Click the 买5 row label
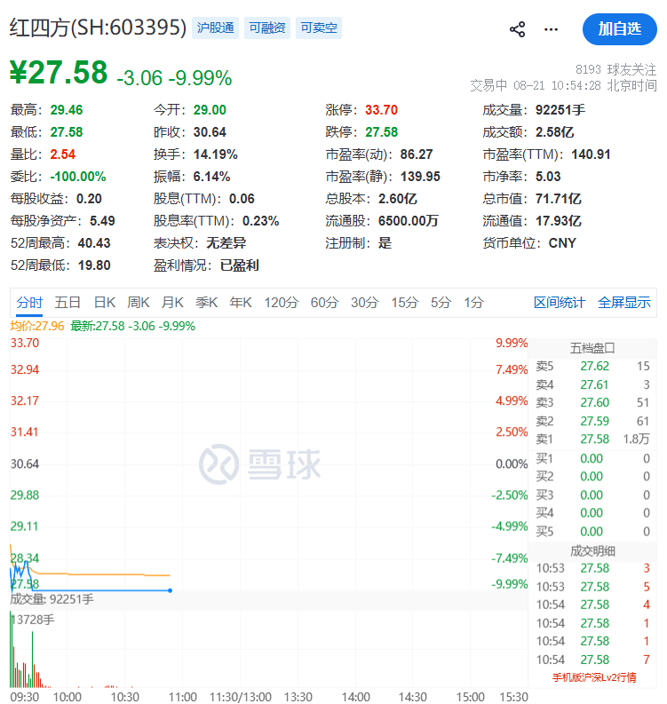The image size is (667, 704). click(x=544, y=532)
